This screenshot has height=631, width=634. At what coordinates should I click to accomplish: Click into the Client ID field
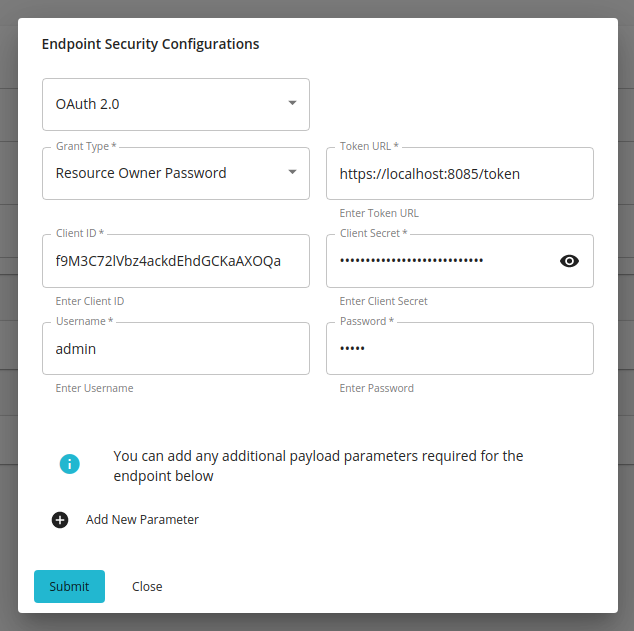point(175,261)
